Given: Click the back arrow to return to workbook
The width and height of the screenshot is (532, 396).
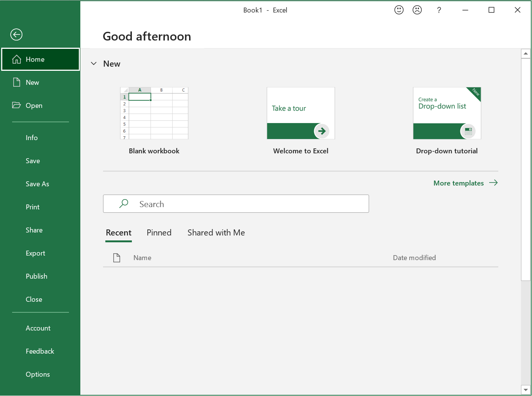Looking at the screenshot, I should click(x=16, y=35).
